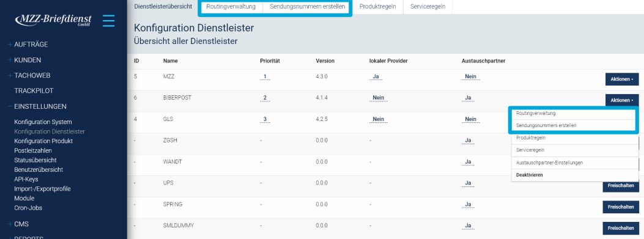Click the Name column header

tap(170, 61)
